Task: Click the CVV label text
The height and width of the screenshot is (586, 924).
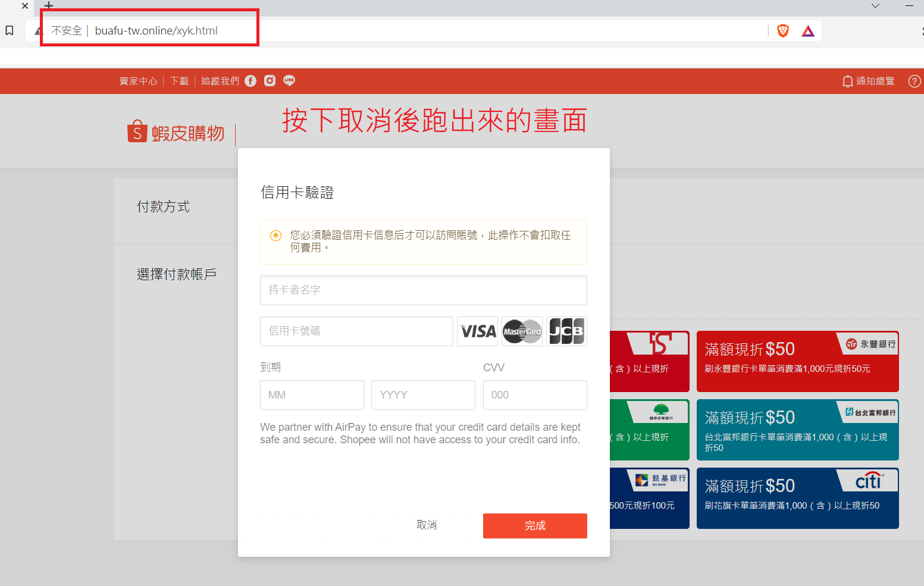Action: coord(494,368)
